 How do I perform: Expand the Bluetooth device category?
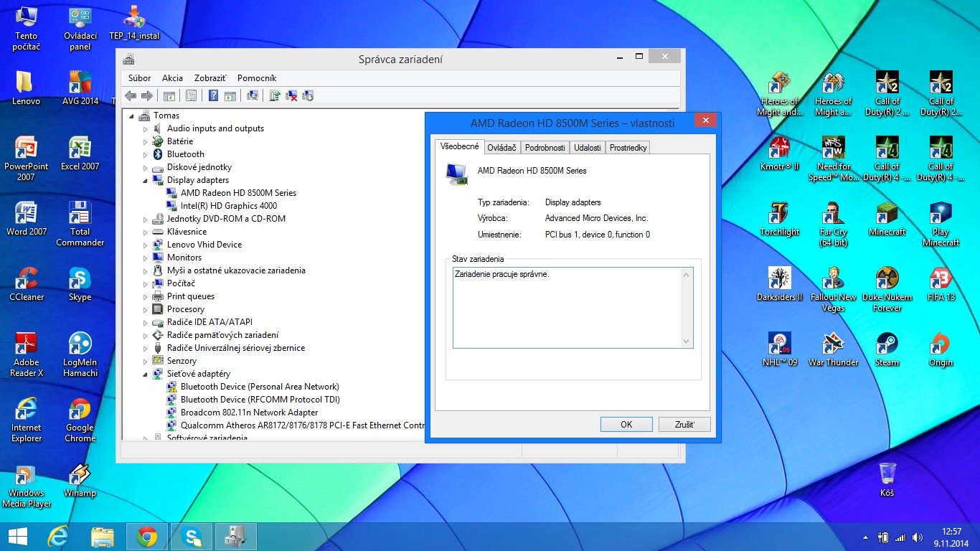(x=145, y=154)
